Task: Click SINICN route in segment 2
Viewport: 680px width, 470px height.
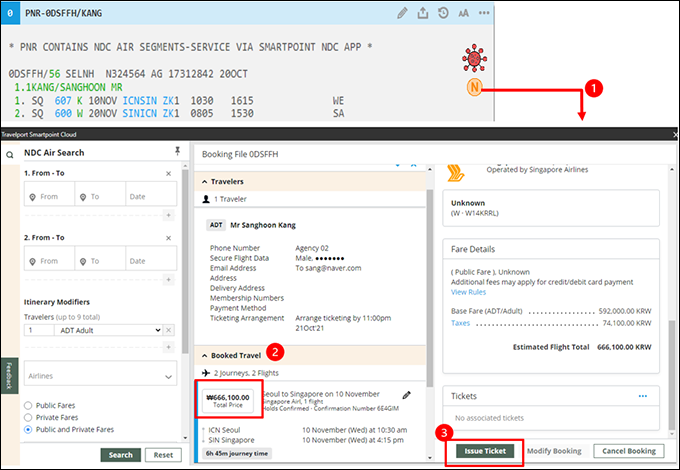Action: (x=140, y=114)
